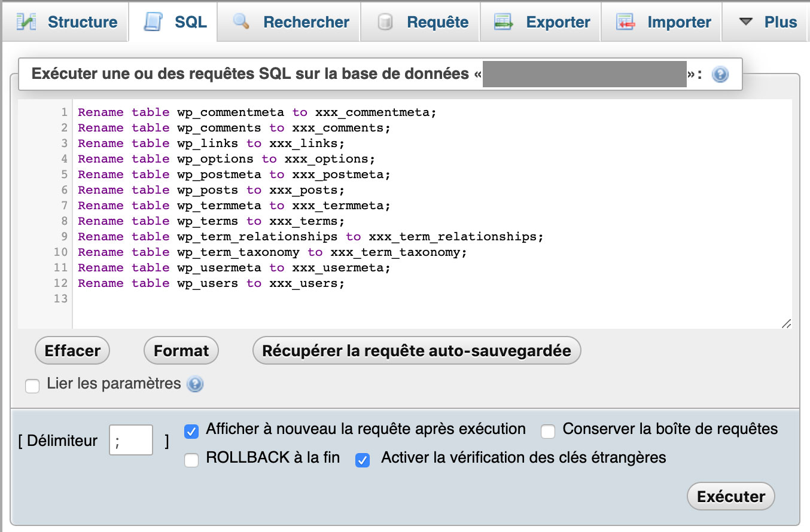810x532 pixels.
Task: Click line number 1 in the gutter
Action: (x=64, y=112)
